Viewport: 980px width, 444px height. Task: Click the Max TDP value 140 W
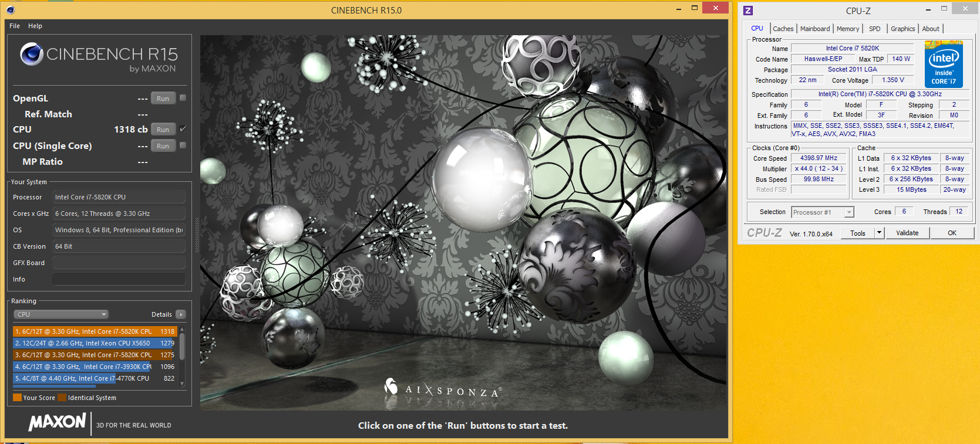(901, 59)
